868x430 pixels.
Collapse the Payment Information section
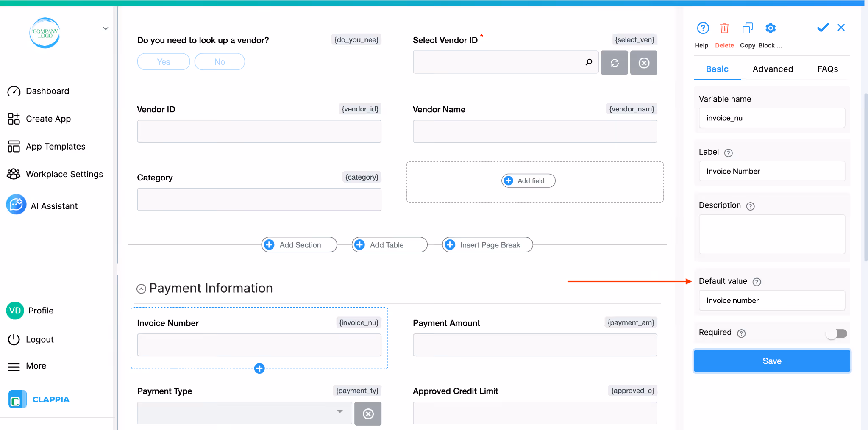(x=141, y=289)
